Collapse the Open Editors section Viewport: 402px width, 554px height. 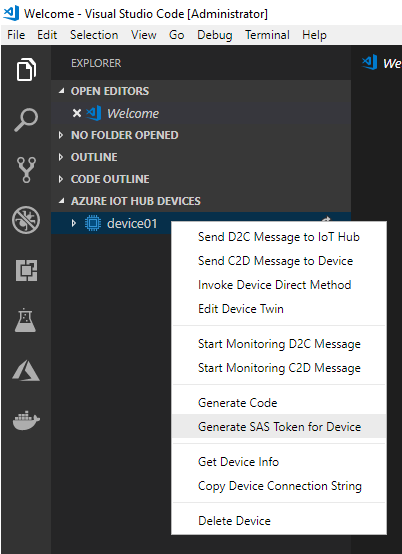61,91
